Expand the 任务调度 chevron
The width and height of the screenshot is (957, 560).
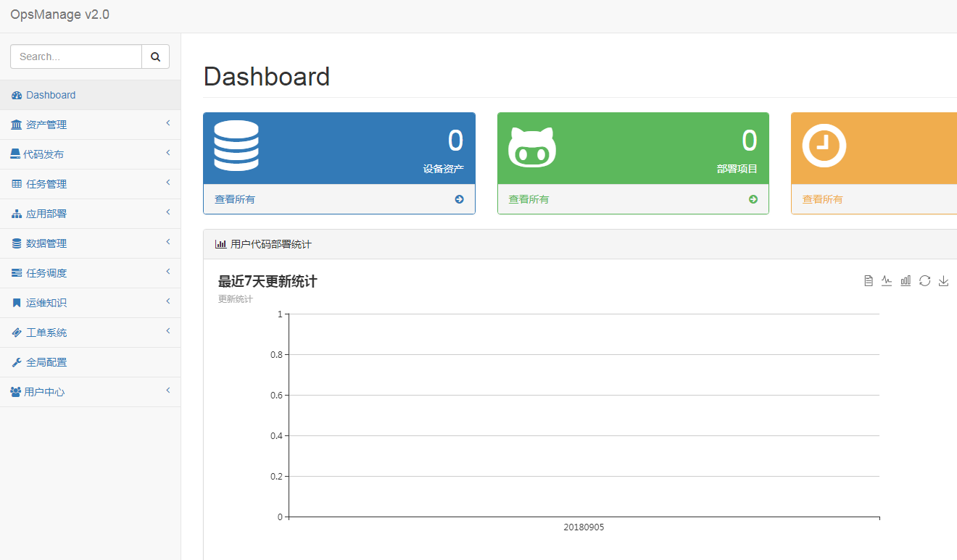pos(168,272)
